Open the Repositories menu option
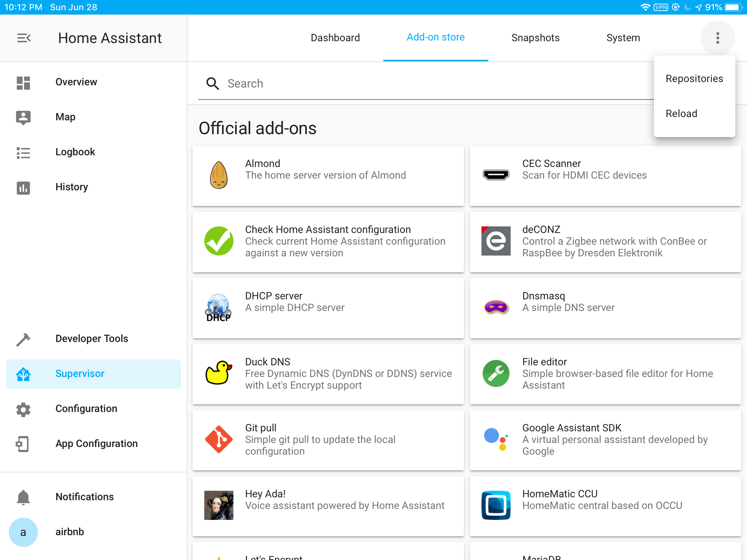The width and height of the screenshot is (747, 560). point(694,78)
